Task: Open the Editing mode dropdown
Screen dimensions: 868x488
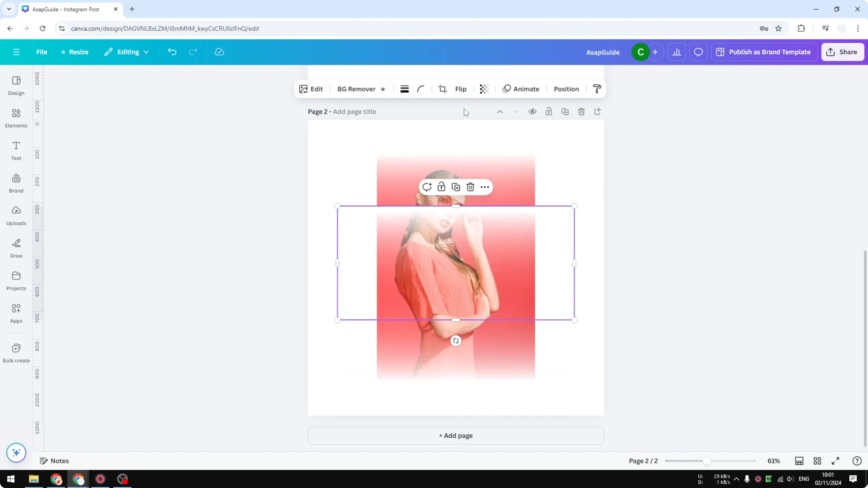Action: [127, 52]
